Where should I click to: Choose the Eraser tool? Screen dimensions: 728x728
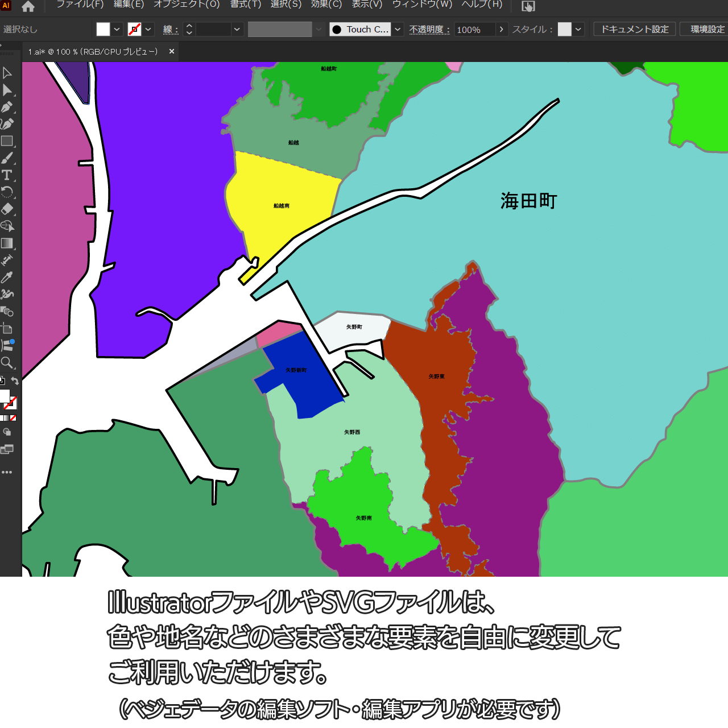pyautogui.click(x=7, y=209)
